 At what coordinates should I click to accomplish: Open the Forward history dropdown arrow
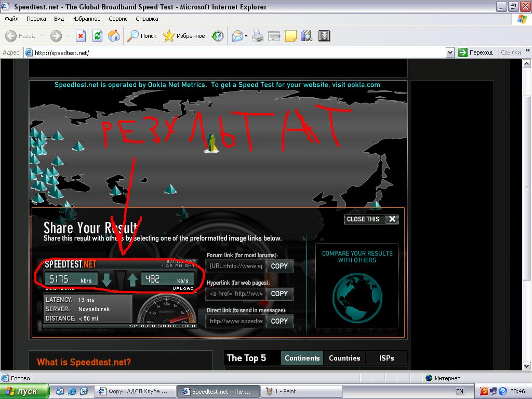(x=68, y=36)
